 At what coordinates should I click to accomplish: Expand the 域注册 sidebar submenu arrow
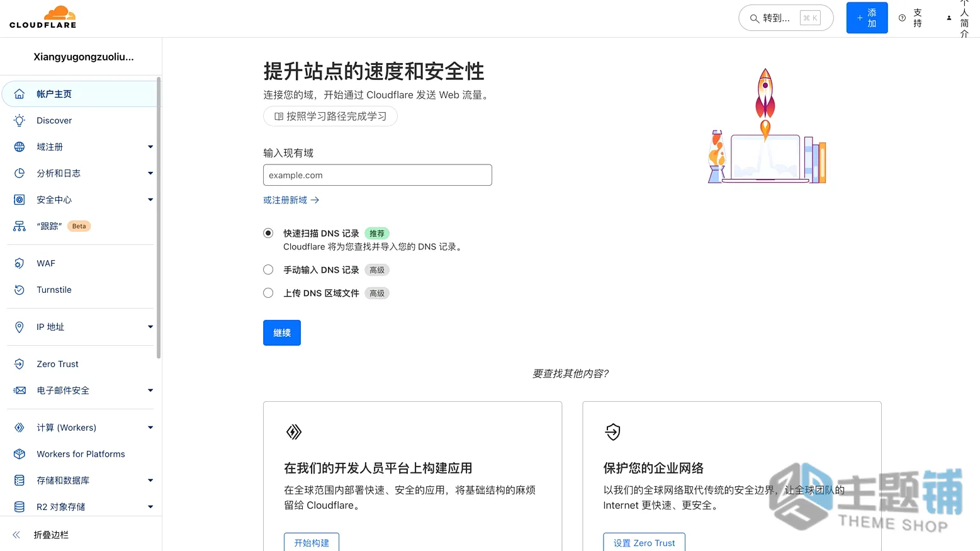click(x=150, y=147)
